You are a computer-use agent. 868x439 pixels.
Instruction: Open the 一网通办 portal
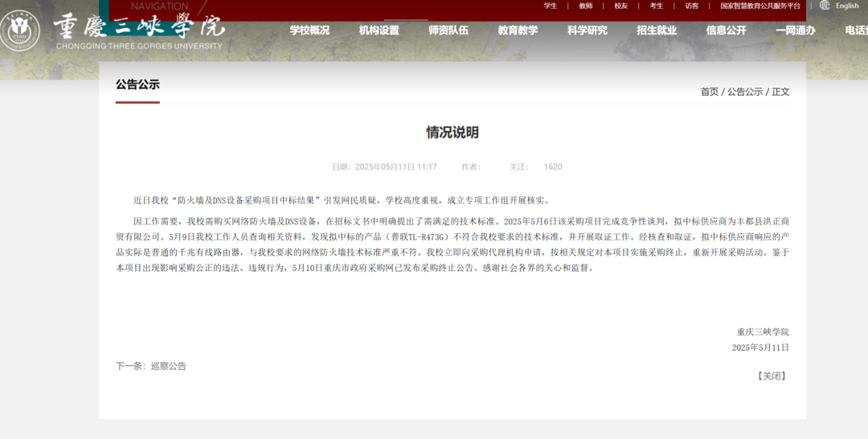pos(795,31)
